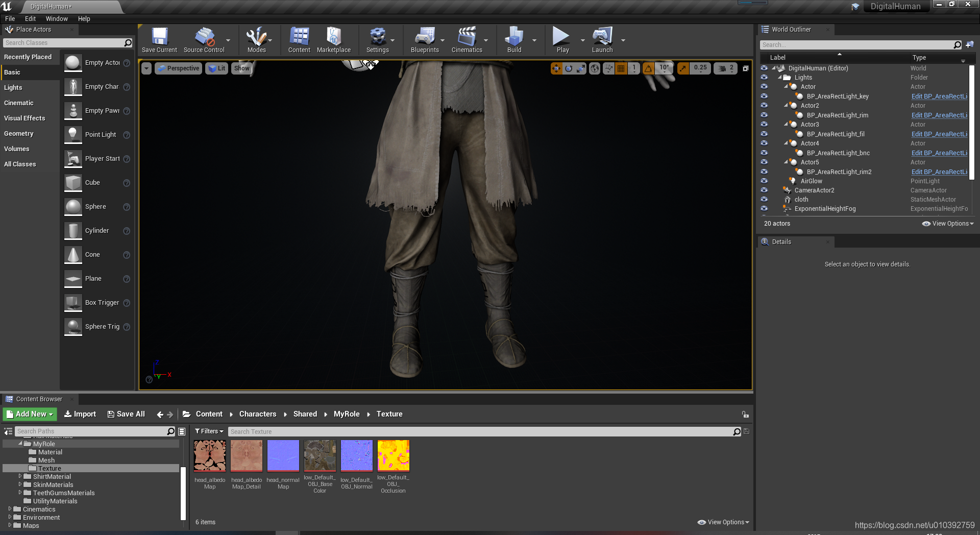Screen dimensions: 980x535
Task: Select the Mesh folder in MyRole
Action: (x=46, y=460)
